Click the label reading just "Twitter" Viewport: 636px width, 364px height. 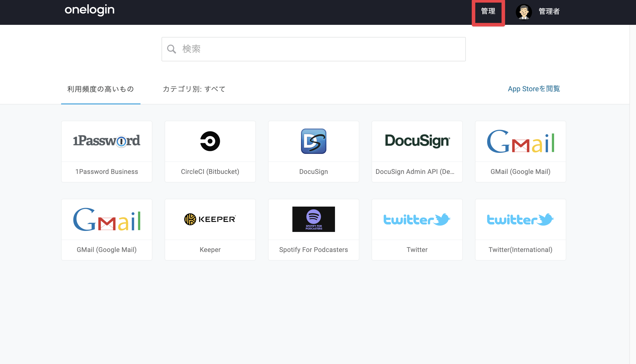tap(417, 250)
